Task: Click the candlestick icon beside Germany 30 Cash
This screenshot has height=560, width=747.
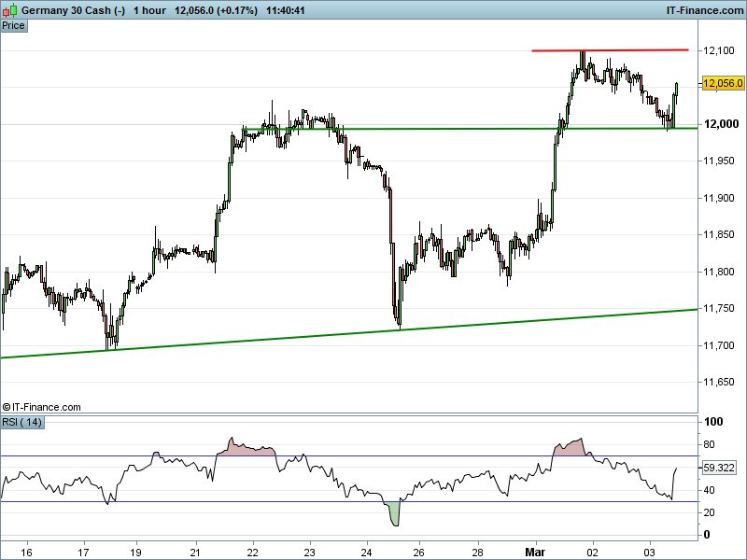Action: [x=10, y=10]
